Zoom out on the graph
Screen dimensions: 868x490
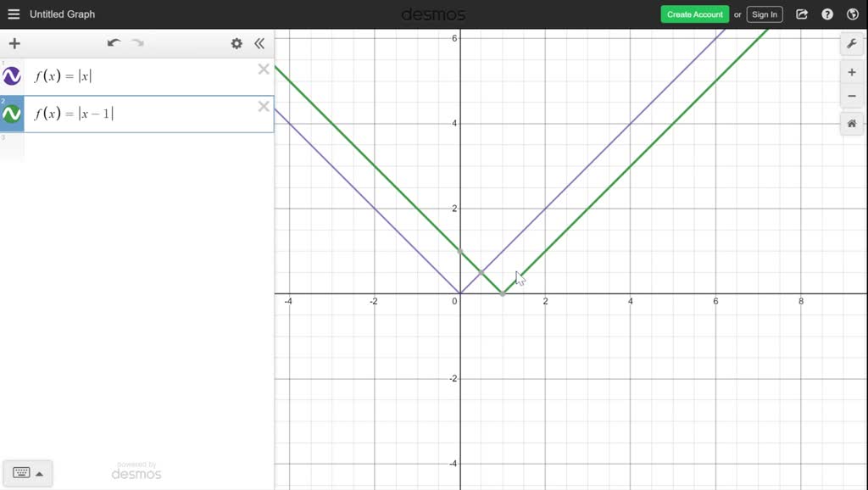click(x=852, y=97)
